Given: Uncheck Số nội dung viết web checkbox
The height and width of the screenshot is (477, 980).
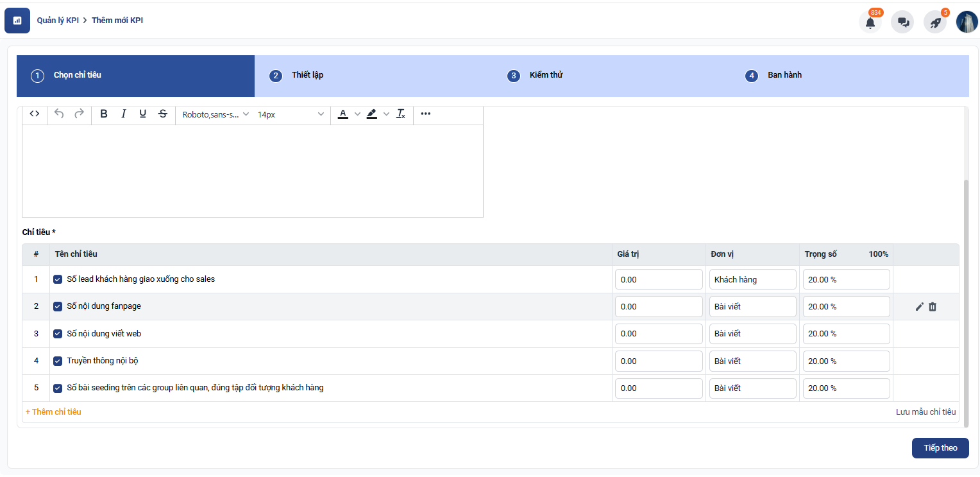Looking at the screenshot, I should (x=58, y=334).
